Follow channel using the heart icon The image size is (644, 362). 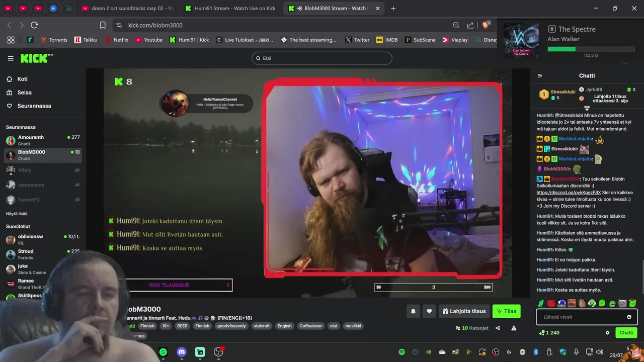429,311
